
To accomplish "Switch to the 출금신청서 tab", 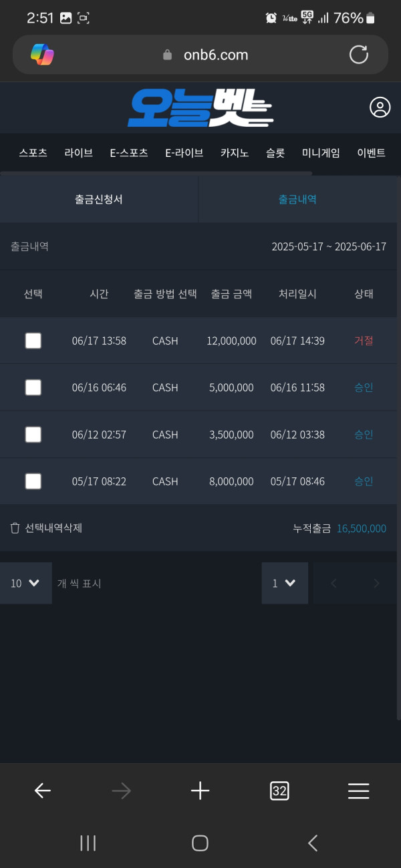I will 99,199.
